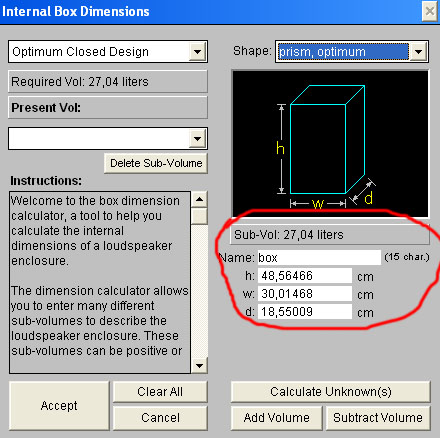Click the h height value field
440x438 pixels.
click(305, 276)
